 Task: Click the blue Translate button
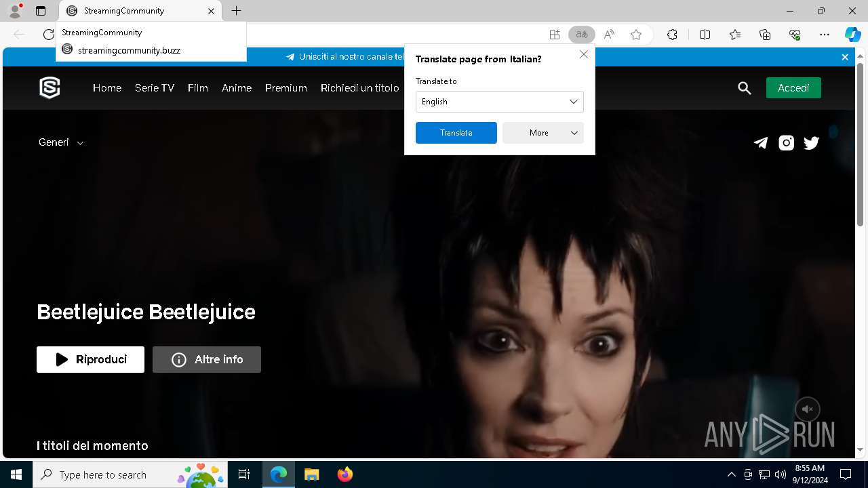pyautogui.click(x=456, y=133)
